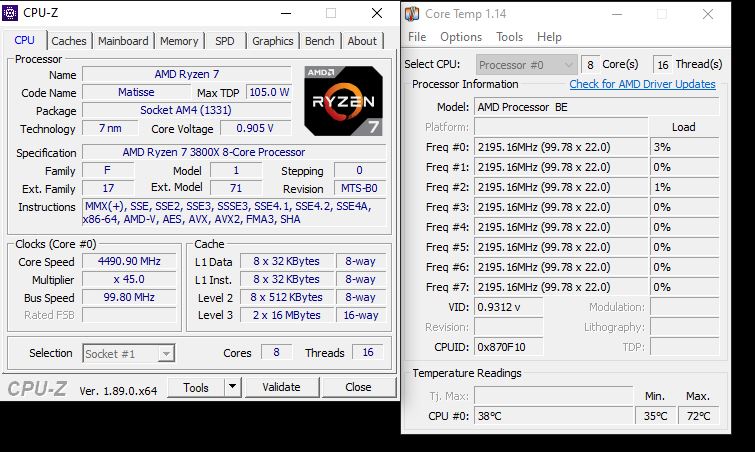
Task: Click the Freq #7 frequency value
Action: pos(561,287)
